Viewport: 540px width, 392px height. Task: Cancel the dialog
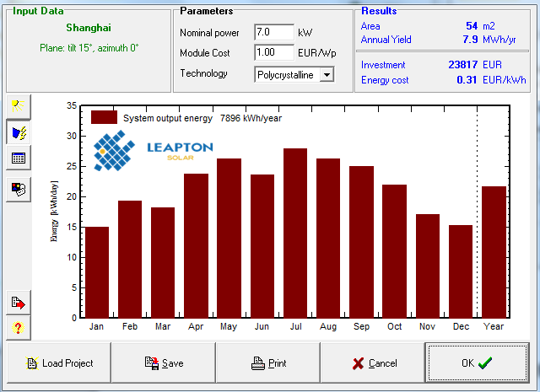click(373, 363)
